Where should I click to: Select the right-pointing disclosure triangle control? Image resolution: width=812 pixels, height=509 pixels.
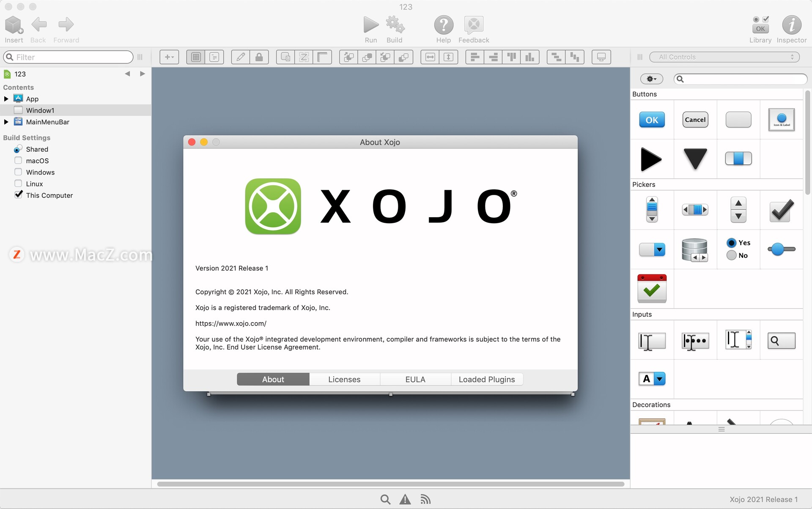point(651,159)
